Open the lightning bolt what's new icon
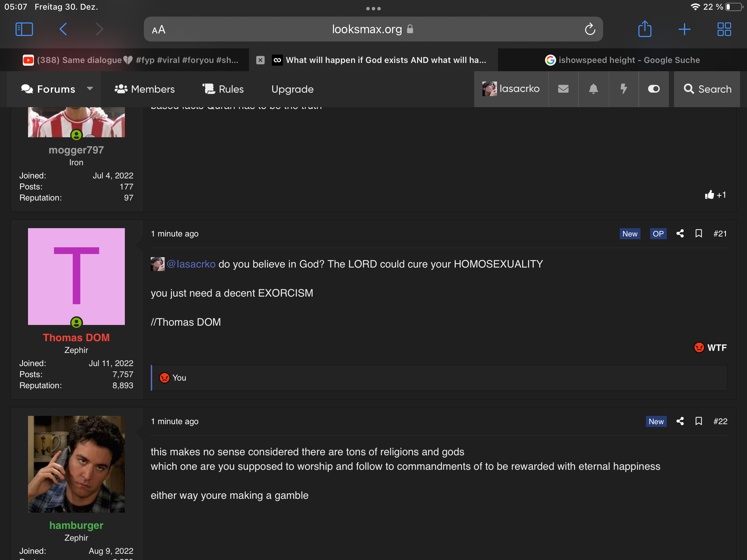The width and height of the screenshot is (747, 560). pos(624,89)
